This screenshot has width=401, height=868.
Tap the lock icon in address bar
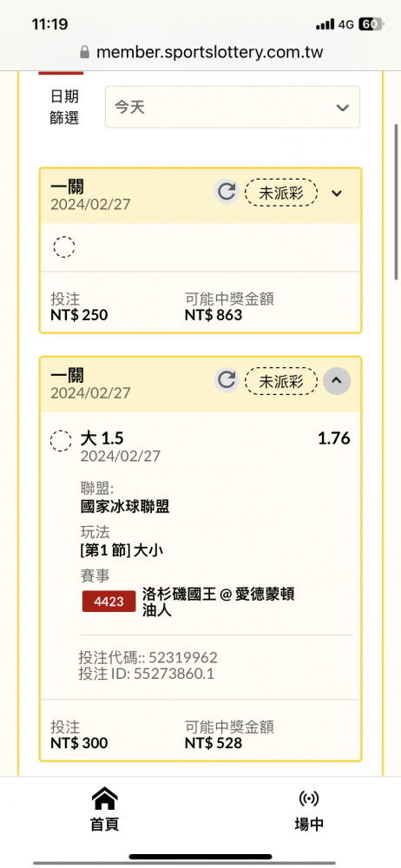click(85, 53)
